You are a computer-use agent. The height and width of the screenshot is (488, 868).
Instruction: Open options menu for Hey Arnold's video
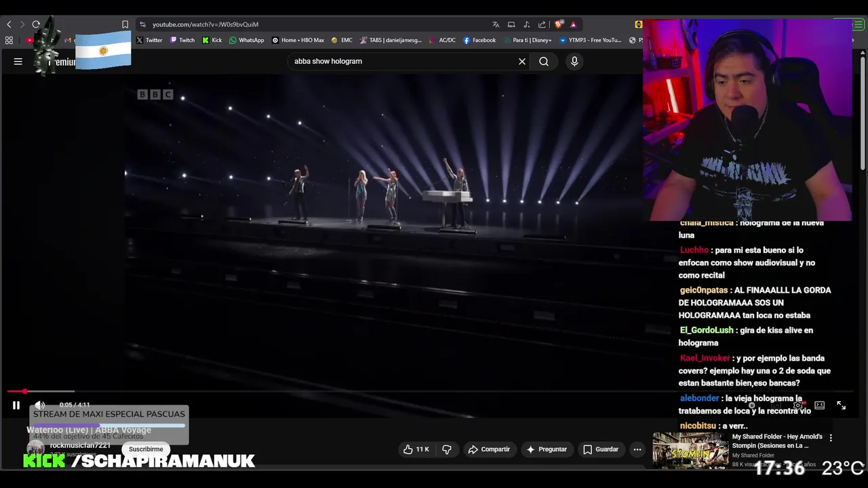(831, 438)
